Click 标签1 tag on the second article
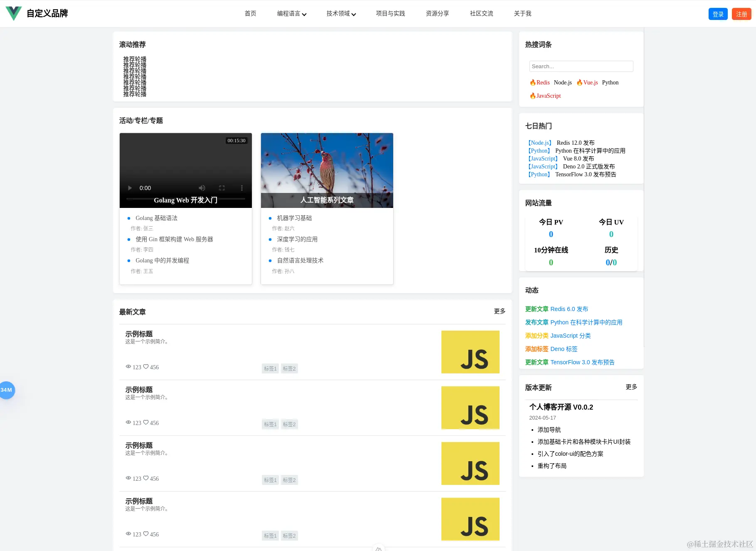Screen dimensions: 756x551 [270, 424]
